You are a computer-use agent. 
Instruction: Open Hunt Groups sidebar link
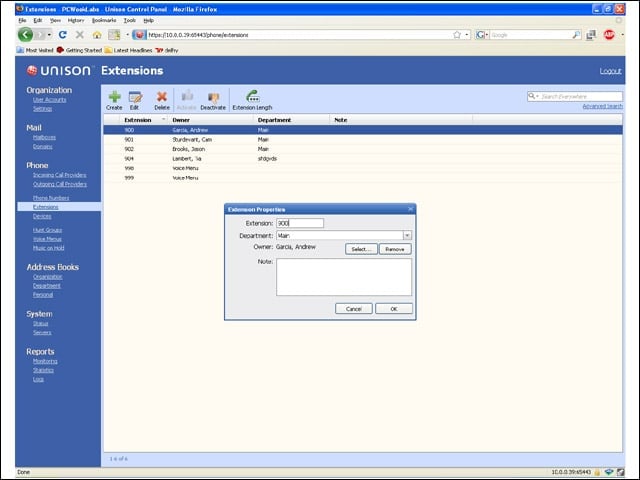(x=47, y=230)
